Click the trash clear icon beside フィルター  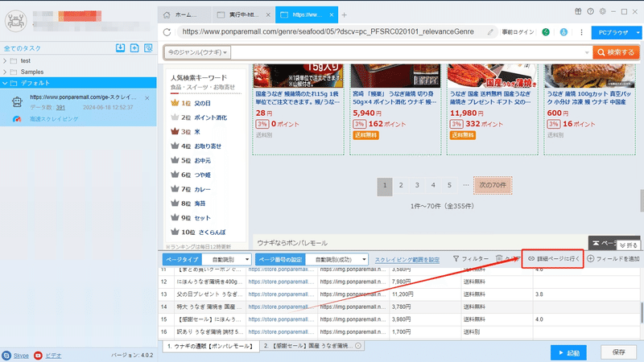pos(499,258)
